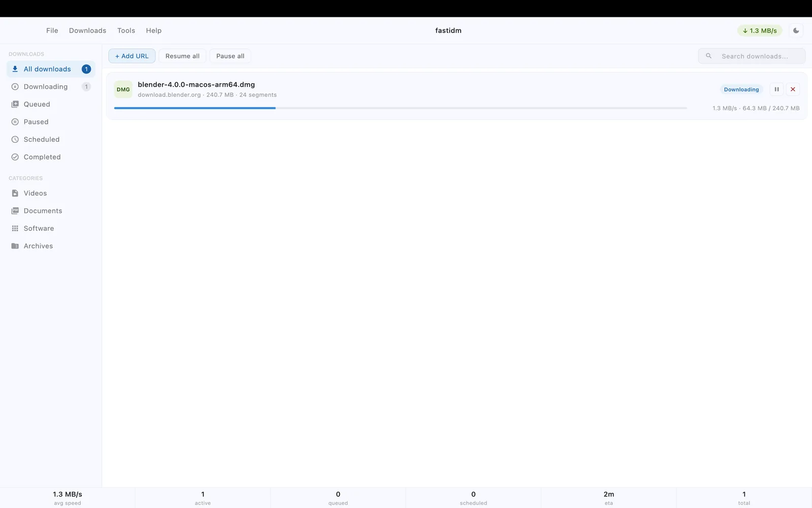812x508 pixels.
Task: Click download.blender.org source details text
Action: (x=207, y=95)
